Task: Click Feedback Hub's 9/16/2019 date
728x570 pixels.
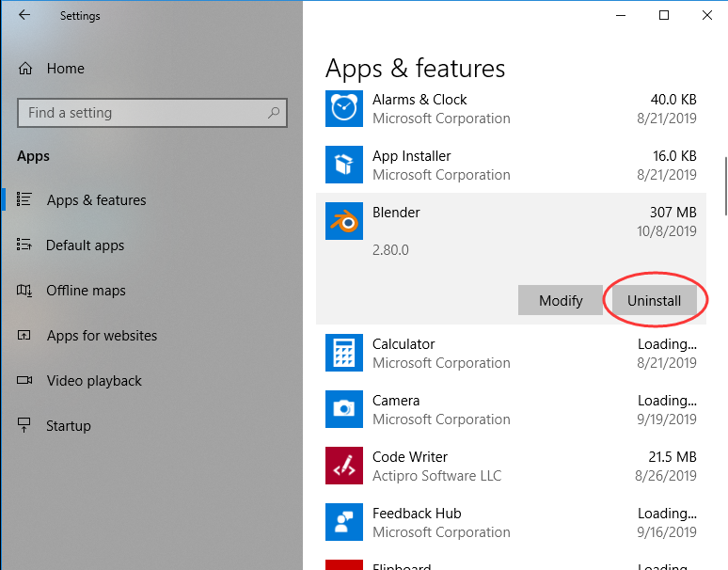Action: tap(667, 532)
